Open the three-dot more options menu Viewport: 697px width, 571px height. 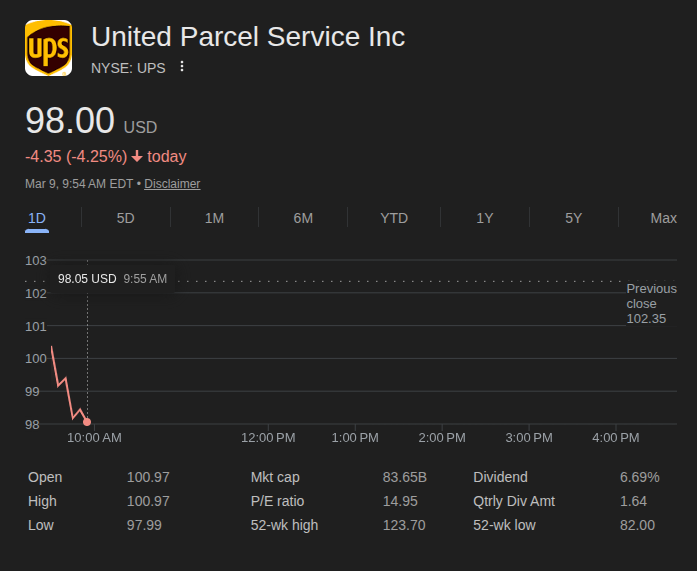point(182,67)
